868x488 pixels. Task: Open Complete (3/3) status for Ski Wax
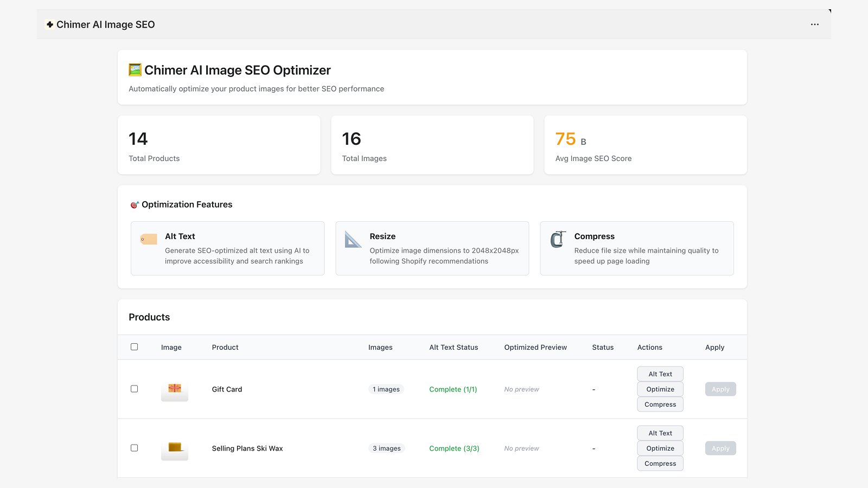point(454,448)
